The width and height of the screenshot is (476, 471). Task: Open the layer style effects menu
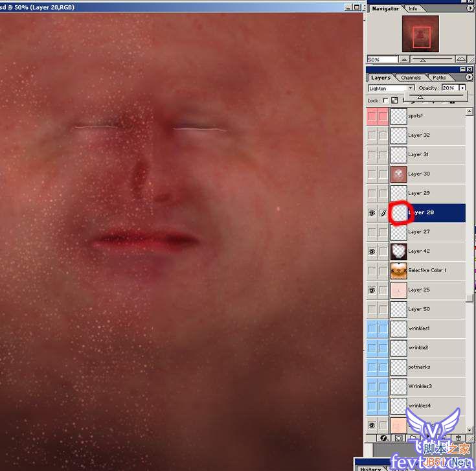click(x=383, y=438)
